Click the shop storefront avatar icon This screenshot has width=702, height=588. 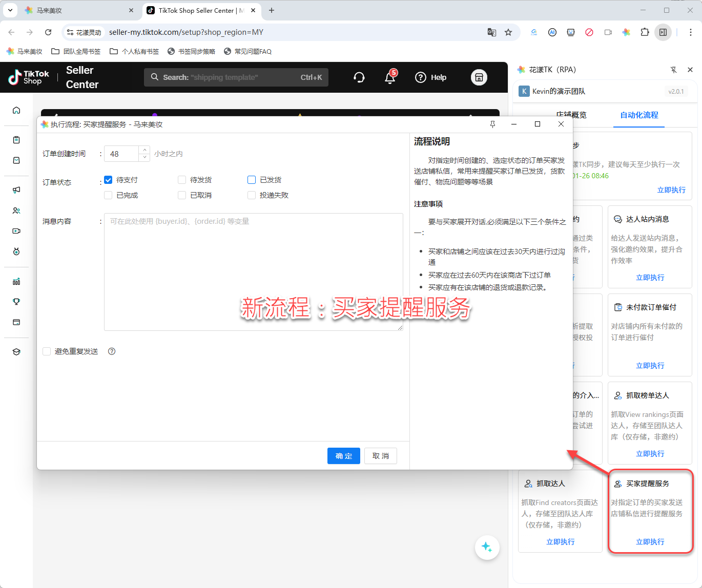pyautogui.click(x=479, y=77)
